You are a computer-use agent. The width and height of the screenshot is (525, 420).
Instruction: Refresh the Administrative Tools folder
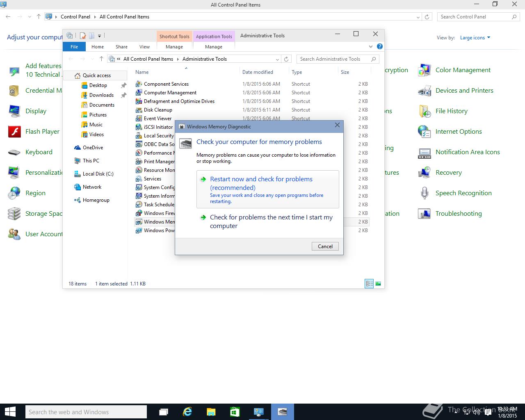point(287,59)
